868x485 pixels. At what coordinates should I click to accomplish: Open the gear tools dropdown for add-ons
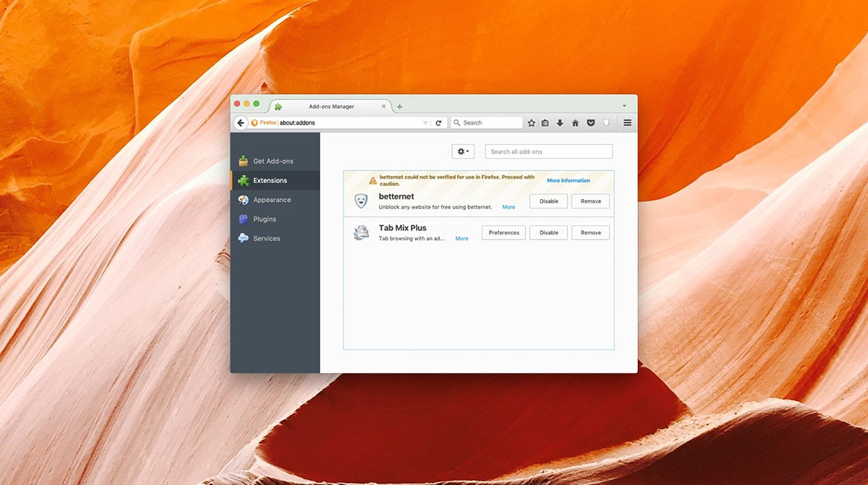coord(463,151)
